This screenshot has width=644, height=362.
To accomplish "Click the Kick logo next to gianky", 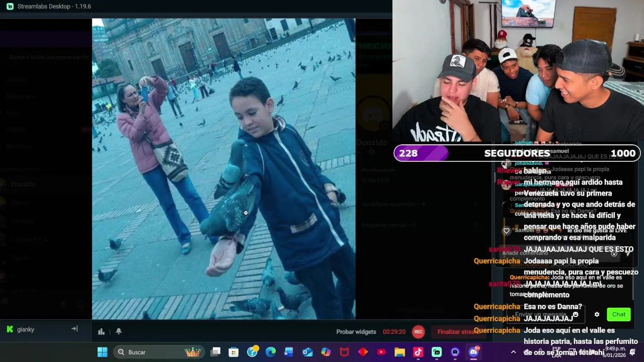I will click(x=10, y=329).
